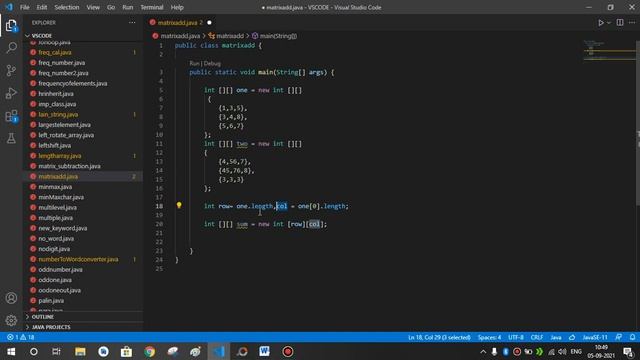Click errors and warnings count in status bar
The height and width of the screenshot is (360, 640).
20,338
